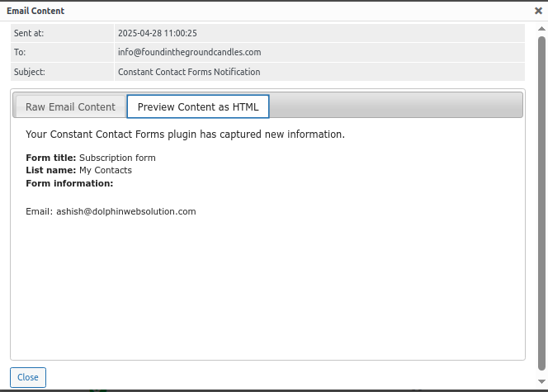Click the 'Subscription form' title text
Screen dimensions: 548x392
tap(117, 158)
